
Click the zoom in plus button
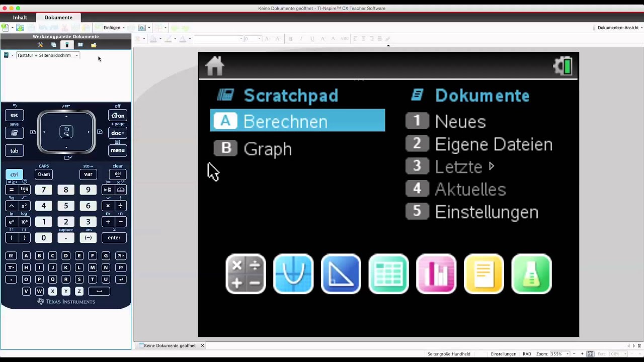click(x=582, y=354)
